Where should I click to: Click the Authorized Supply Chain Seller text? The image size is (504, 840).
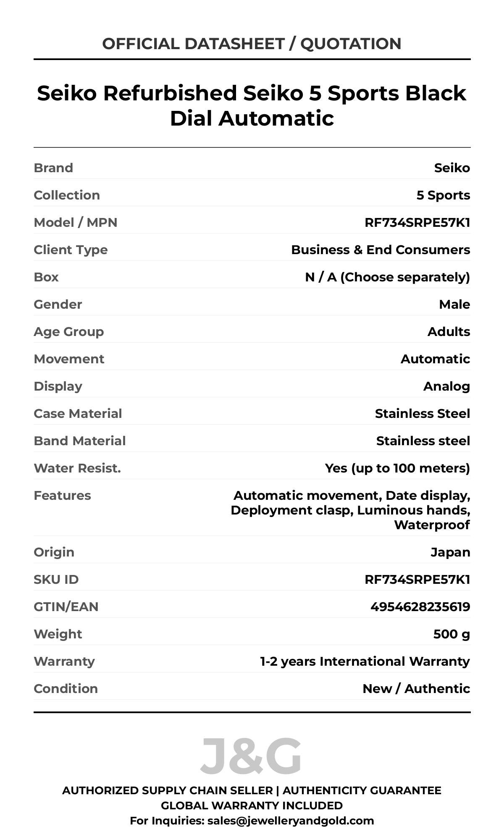(168, 790)
